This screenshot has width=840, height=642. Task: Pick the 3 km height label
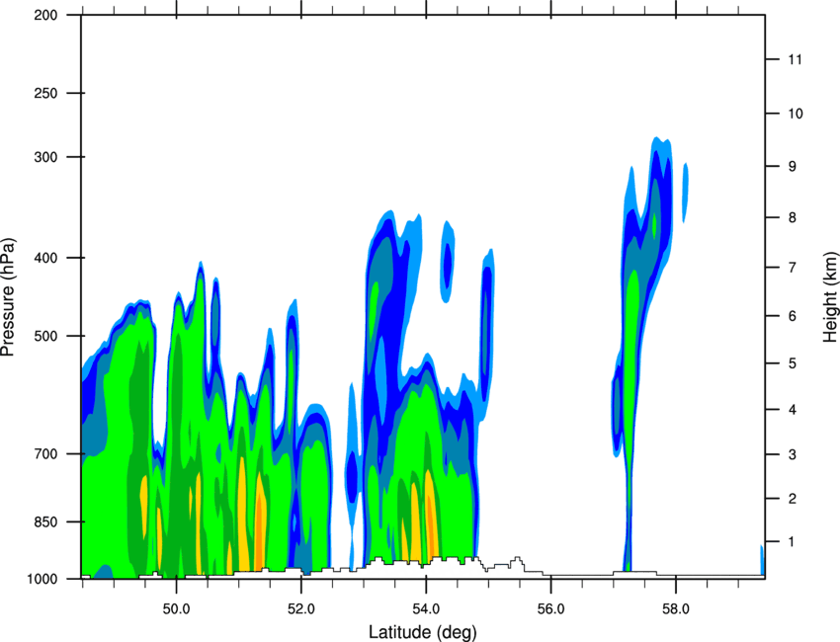coord(792,454)
